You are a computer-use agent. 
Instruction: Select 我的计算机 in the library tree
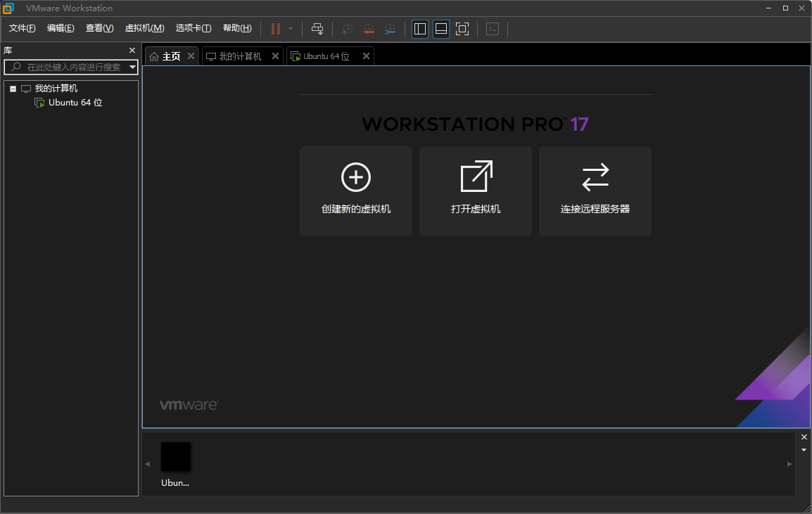point(56,89)
